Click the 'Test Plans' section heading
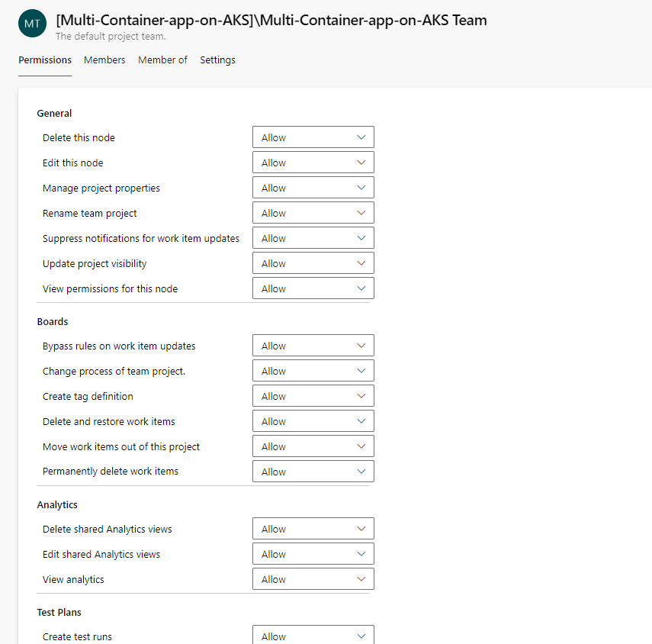Screen dimensions: 652x644 coord(59,613)
